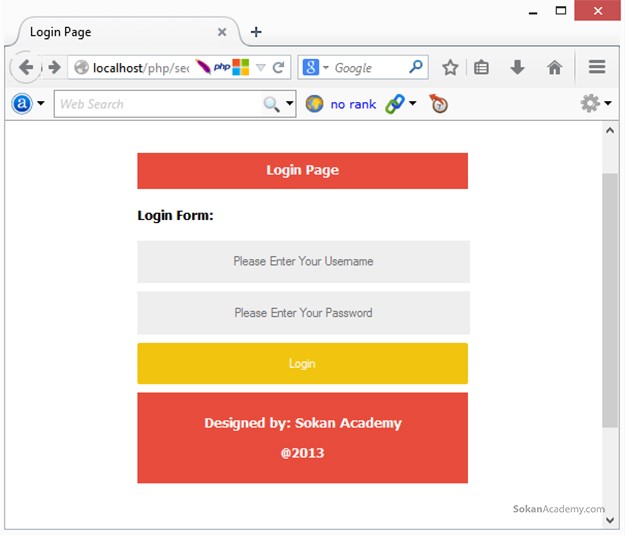Open the address bar history dropdown arrow

pos(260,67)
